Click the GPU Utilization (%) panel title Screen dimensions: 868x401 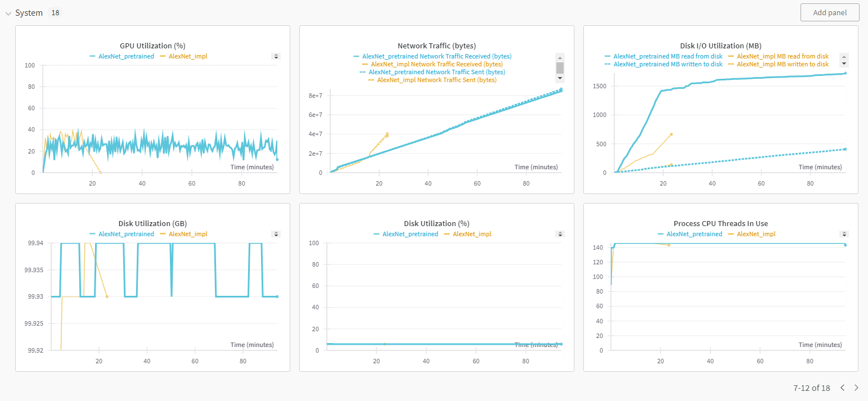pos(152,46)
